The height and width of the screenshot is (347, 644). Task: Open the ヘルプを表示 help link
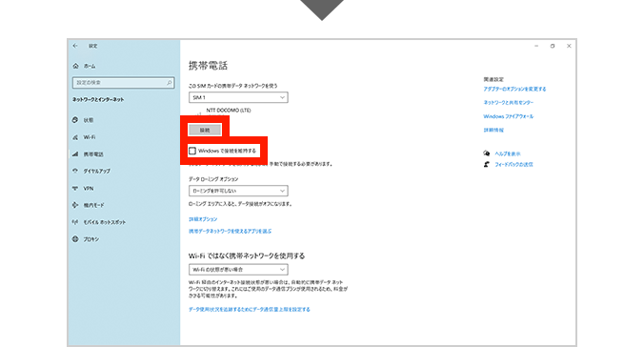[508, 153]
